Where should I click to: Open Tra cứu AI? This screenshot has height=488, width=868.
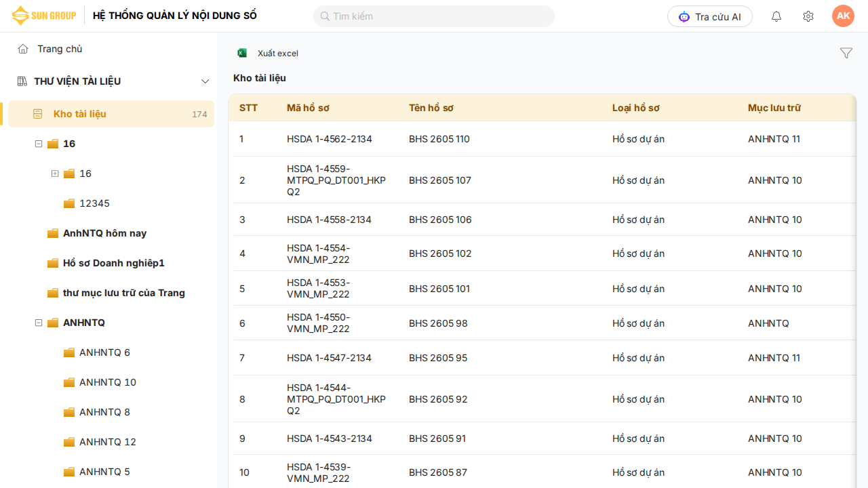tap(710, 16)
